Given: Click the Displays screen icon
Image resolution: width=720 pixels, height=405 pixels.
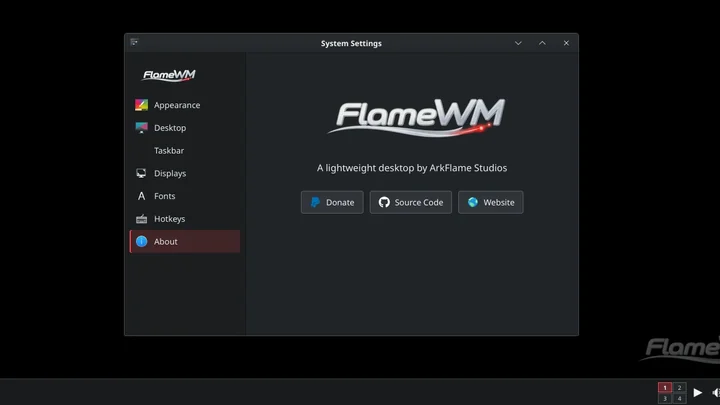Looking at the screenshot, I should [x=141, y=173].
